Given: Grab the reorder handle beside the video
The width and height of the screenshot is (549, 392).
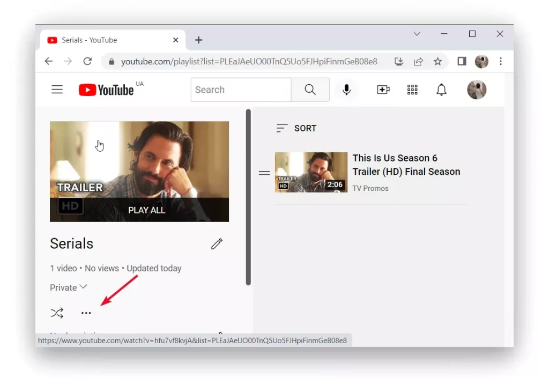Looking at the screenshot, I should [x=264, y=173].
